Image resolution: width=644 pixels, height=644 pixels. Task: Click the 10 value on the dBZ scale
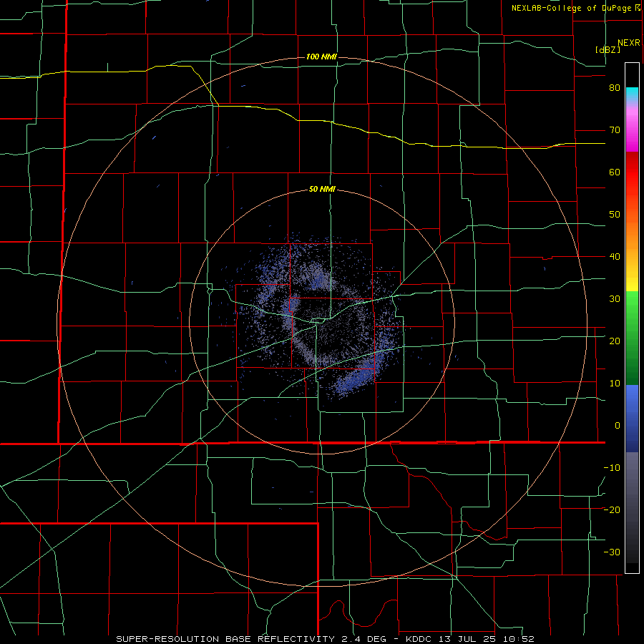[x=615, y=384]
